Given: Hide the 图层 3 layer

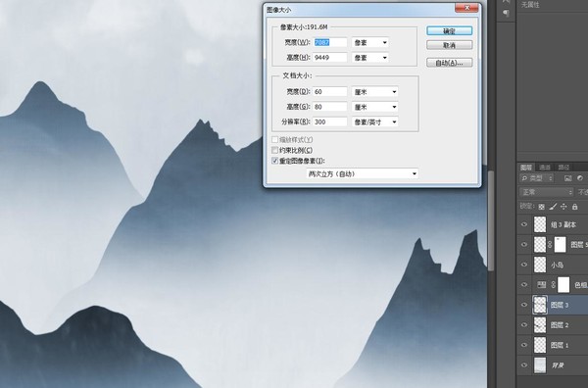Looking at the screenshot, I should [524, 305].
